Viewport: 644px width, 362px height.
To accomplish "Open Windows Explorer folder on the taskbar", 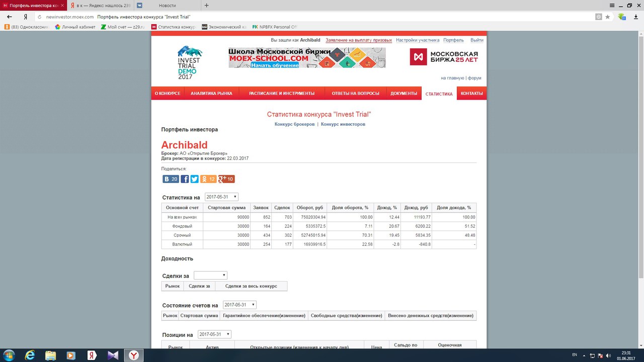I will tap(50, 355).
